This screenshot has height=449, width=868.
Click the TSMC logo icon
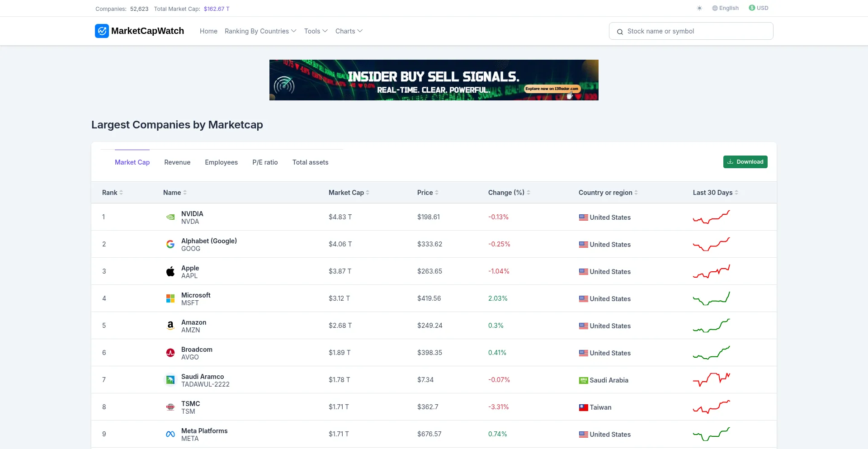[x=170, y=407]
